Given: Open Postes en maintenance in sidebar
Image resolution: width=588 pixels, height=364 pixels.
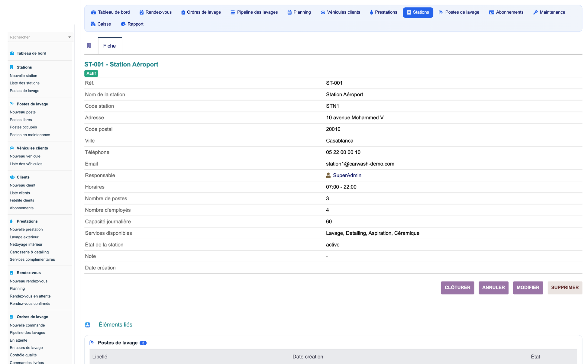Looking at the screenshot, I should [x=30, y=135].
